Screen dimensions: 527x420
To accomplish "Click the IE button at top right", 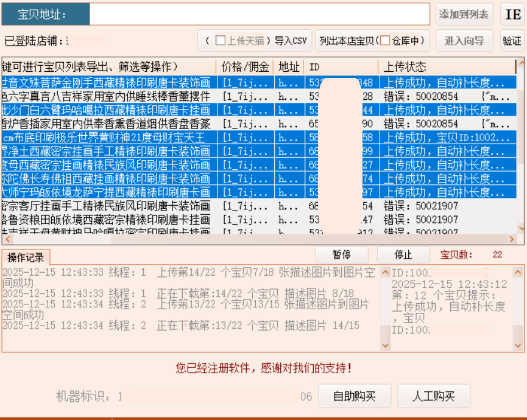I will coord(512,15).
